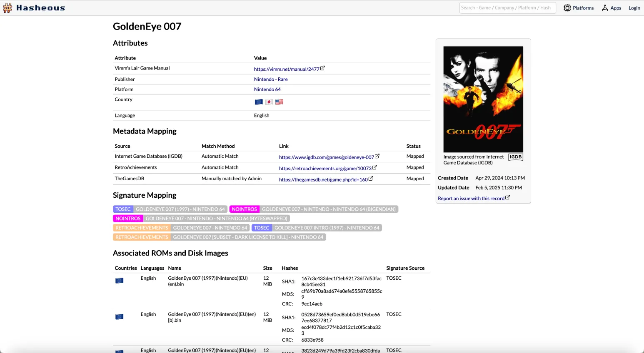Click ROM name GoldenEye 007 (1997)(Nintendo)(EU)(en).bin
The image size is (644, 353).
(208, 281)
